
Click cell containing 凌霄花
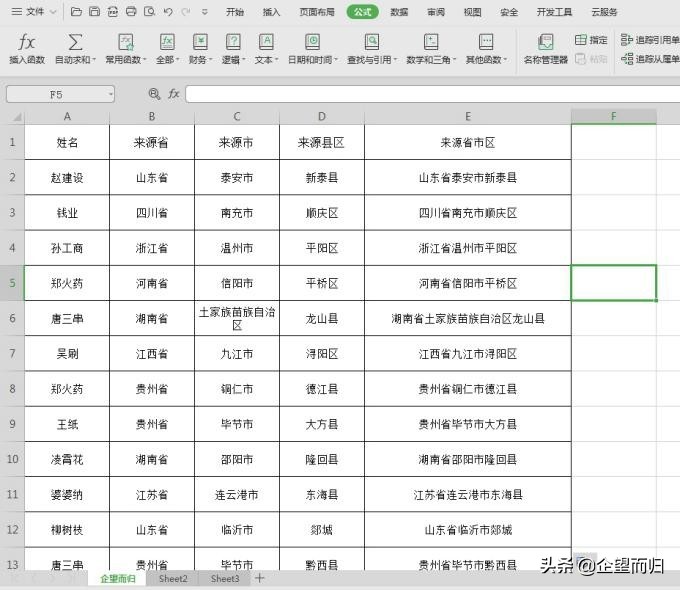click(x=67, y=459)
